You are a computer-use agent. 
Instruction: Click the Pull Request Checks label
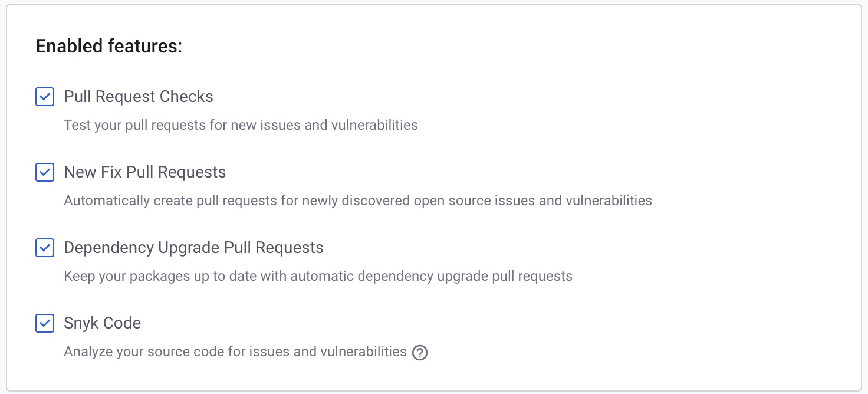139,97
